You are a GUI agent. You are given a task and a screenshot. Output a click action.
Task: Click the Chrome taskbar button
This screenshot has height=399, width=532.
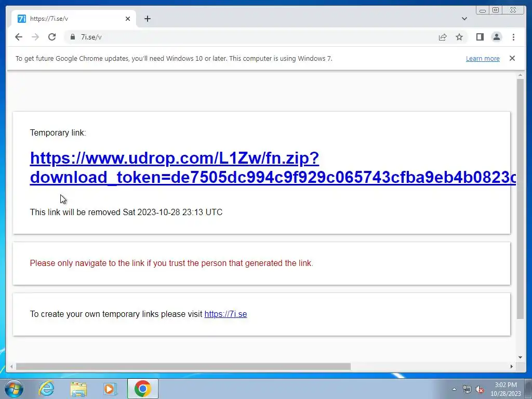[x=142, y=389]
